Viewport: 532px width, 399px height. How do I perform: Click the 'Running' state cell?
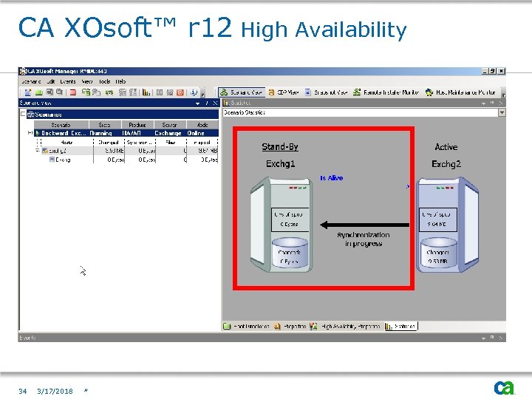[101, 133]
